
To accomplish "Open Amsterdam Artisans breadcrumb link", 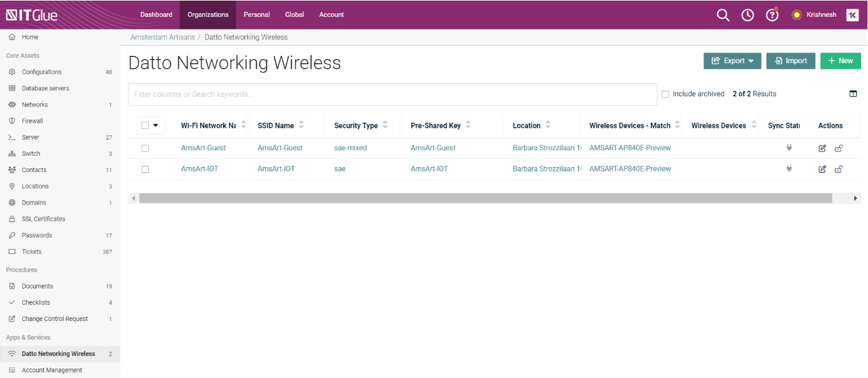I will [x=163, y=38].
